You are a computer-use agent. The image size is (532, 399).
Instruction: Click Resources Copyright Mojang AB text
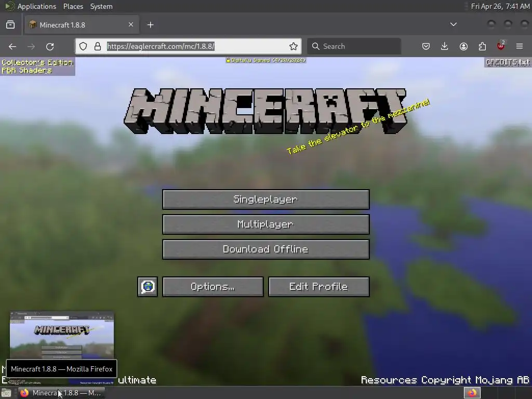tap(445, 380)
